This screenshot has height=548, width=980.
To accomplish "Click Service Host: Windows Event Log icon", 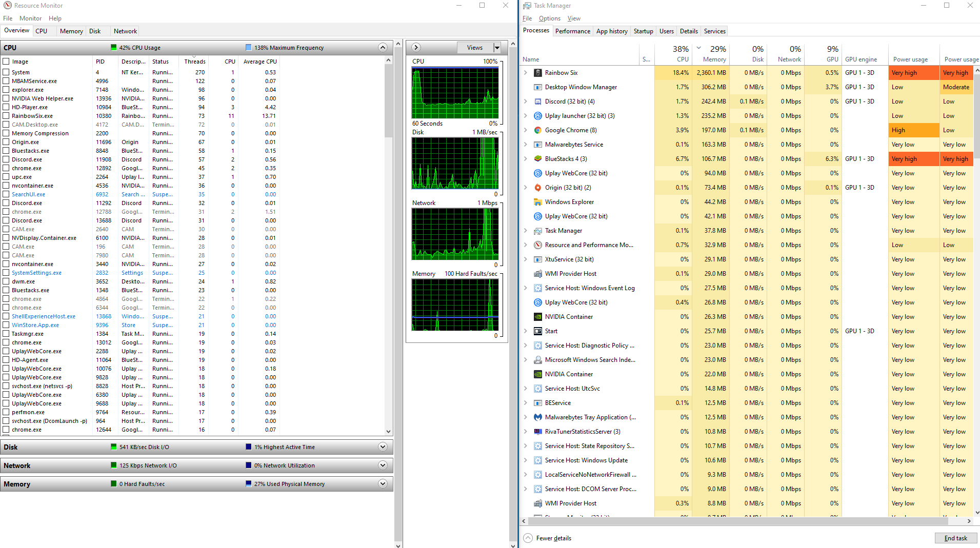I will (537, 288).
